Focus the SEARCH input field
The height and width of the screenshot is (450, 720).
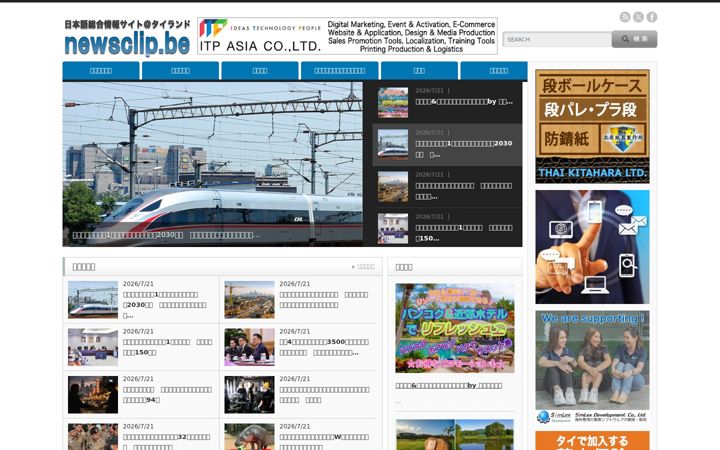(x=557, y=39)
